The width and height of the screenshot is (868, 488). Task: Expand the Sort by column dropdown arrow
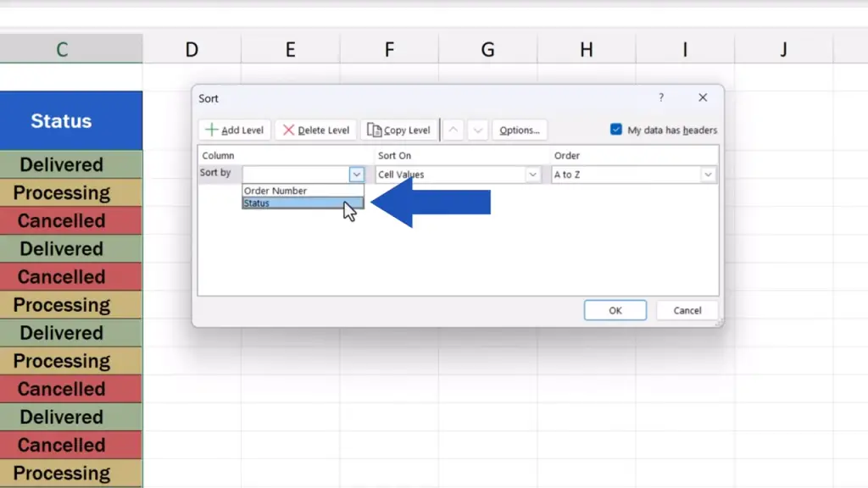click(357, 175)
